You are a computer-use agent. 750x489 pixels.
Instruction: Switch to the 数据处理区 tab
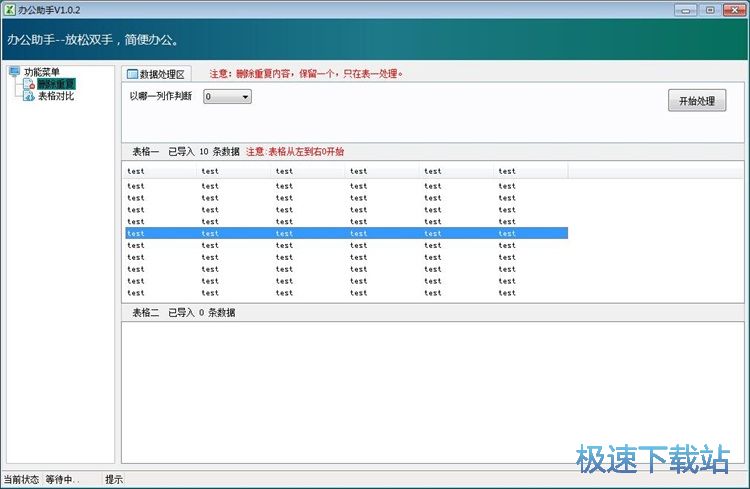pyautogui.click(x=162, y=74)
